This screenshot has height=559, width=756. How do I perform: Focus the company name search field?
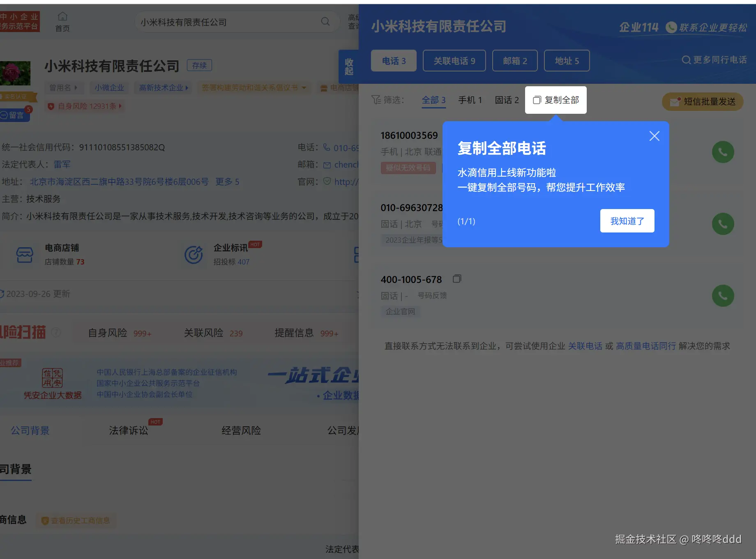237,22
